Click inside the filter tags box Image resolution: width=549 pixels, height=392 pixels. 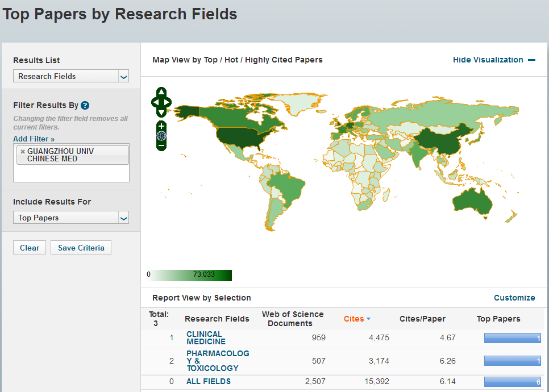tap(71, 173)
